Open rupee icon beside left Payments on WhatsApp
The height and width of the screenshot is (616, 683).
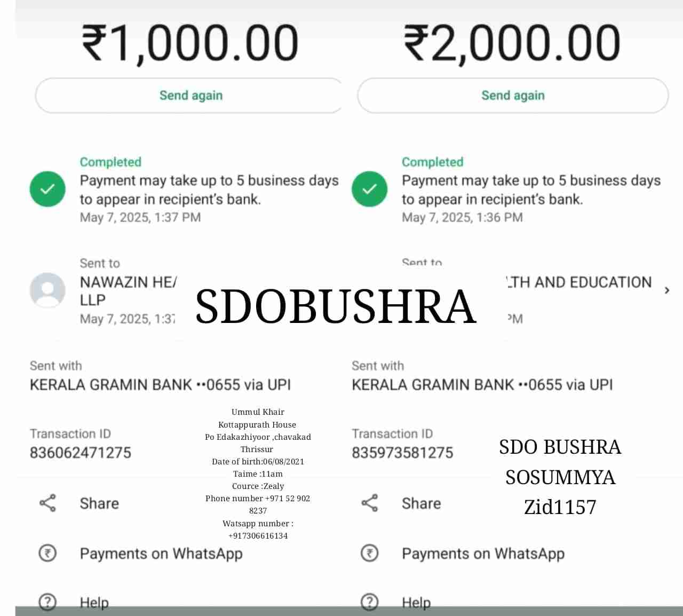click(47, 553)
